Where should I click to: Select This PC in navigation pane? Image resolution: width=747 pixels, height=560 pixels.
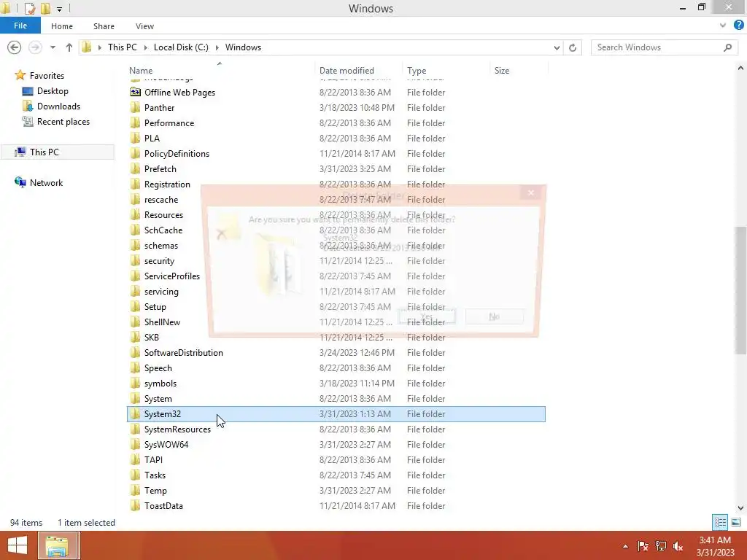pyautogui.click(x=44, y=152)
